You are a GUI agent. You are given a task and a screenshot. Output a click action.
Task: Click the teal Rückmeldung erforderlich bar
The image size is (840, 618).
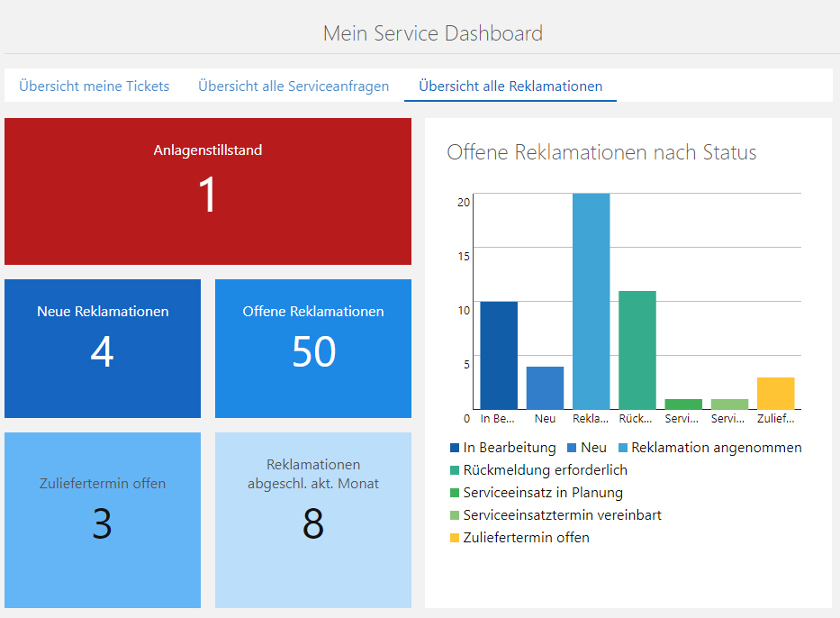pos(637,350)
